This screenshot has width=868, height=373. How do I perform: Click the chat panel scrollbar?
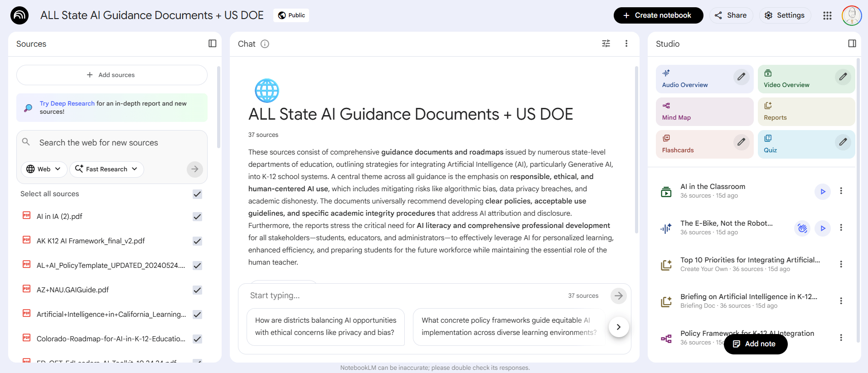pos(636,150)
